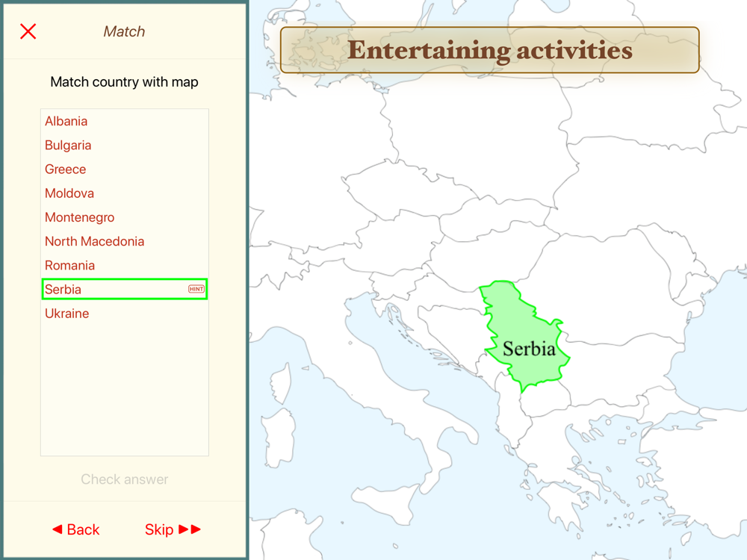Click the double arrow icon beside Skip
747x560 pixels.
[x=190, y=529]
